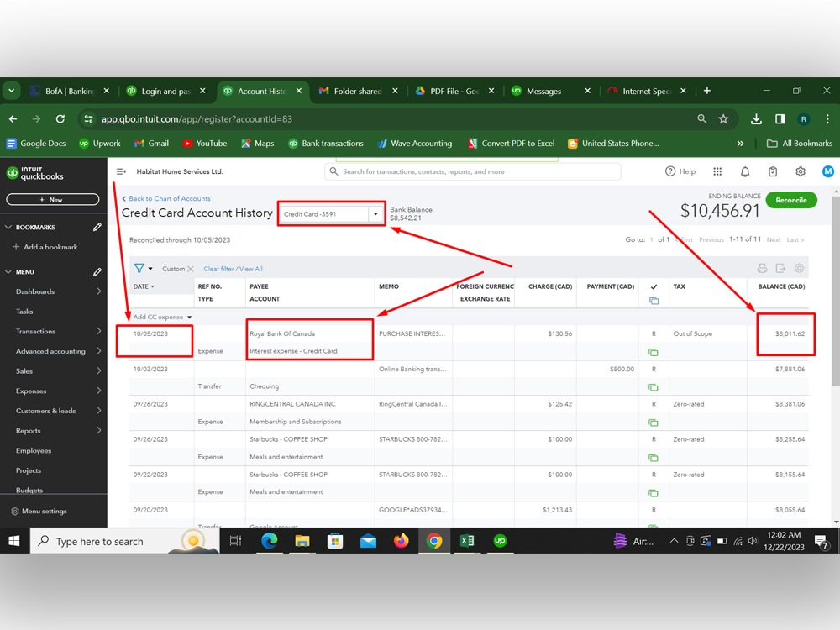Open Menu settings

click(x=39, y=511)
